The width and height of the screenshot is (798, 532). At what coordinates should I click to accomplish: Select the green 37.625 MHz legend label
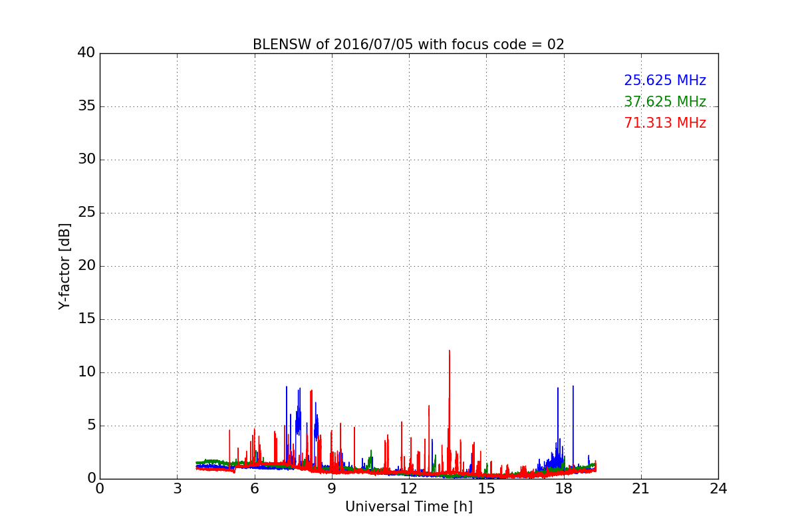(665, 102)
